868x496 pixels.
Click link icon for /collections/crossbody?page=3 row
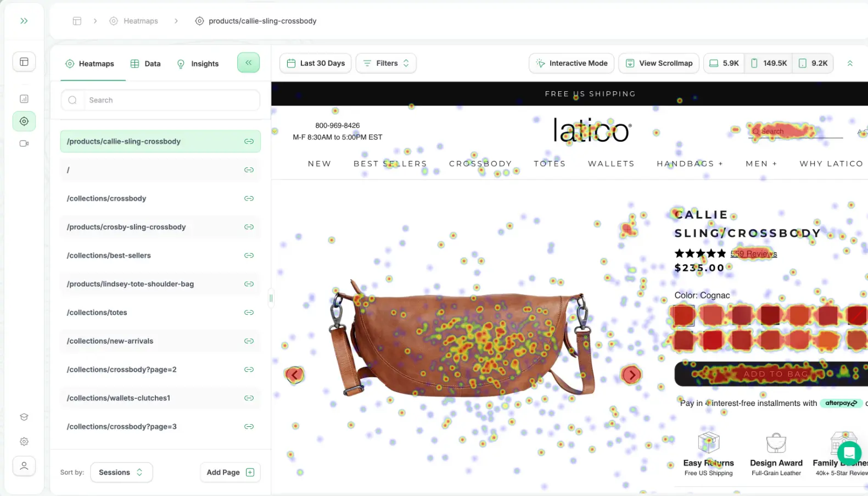coord(249,427)
